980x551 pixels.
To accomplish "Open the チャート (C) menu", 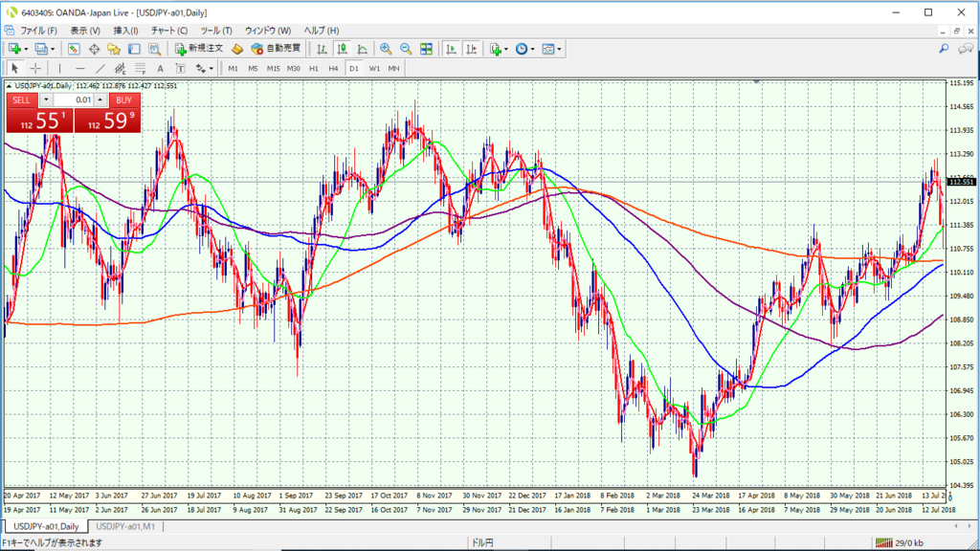I will click(x=168, y=31).
